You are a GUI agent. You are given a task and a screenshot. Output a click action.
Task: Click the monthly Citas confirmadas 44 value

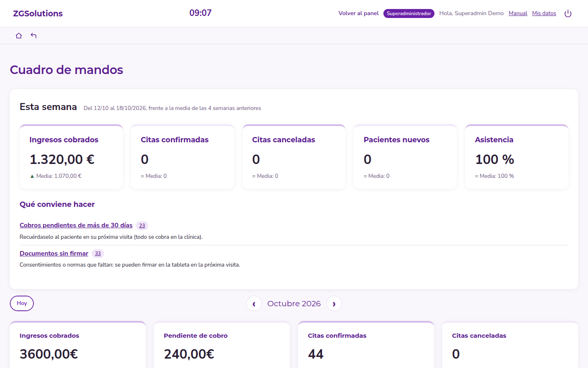316,354
